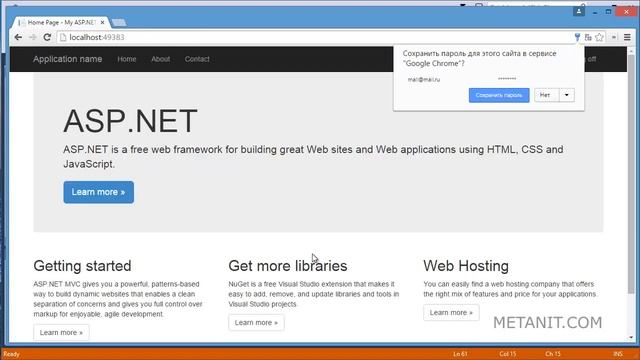Click the Get more libraries heading

coord(288,266)
